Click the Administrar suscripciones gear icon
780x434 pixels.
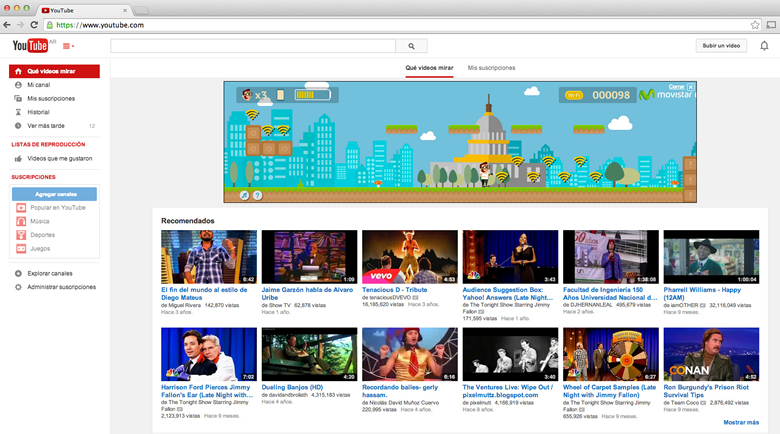(x=18, y=287)
